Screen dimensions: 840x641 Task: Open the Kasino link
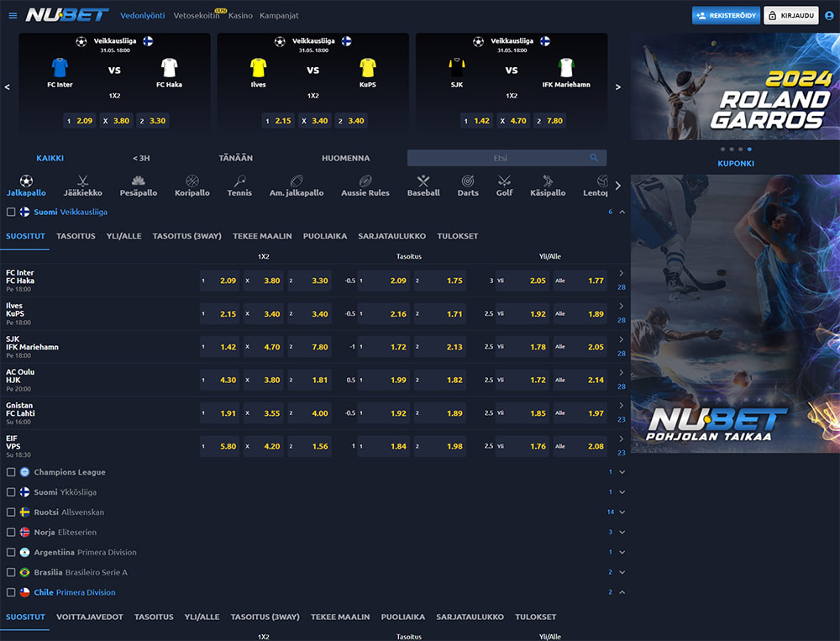click(x=240, y=16)
